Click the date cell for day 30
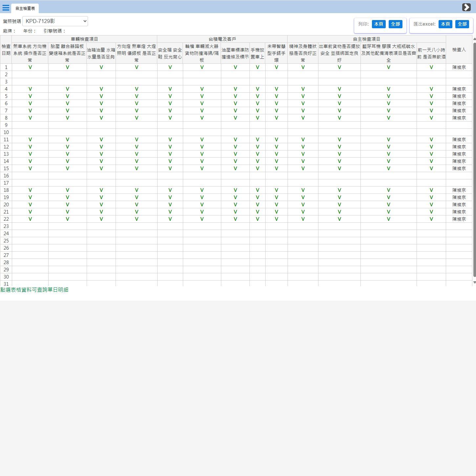476x476 pixels. click(6, 277)
